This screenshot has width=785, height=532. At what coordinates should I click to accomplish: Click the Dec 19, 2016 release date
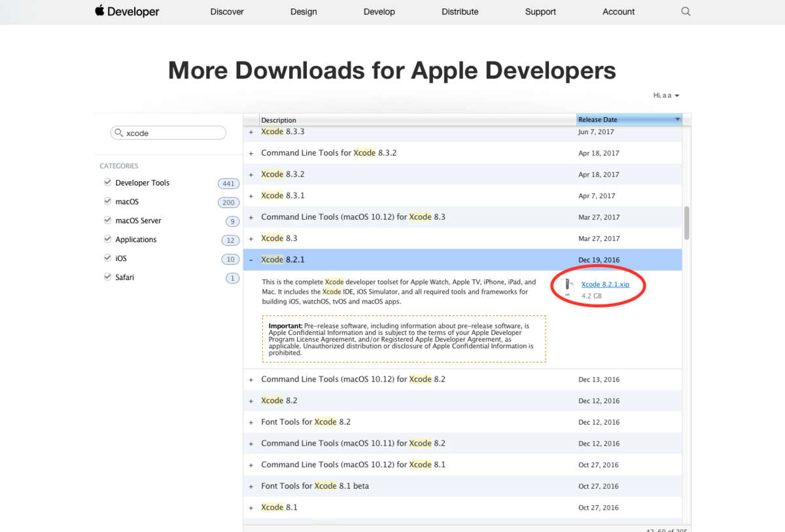click(599, 260)
